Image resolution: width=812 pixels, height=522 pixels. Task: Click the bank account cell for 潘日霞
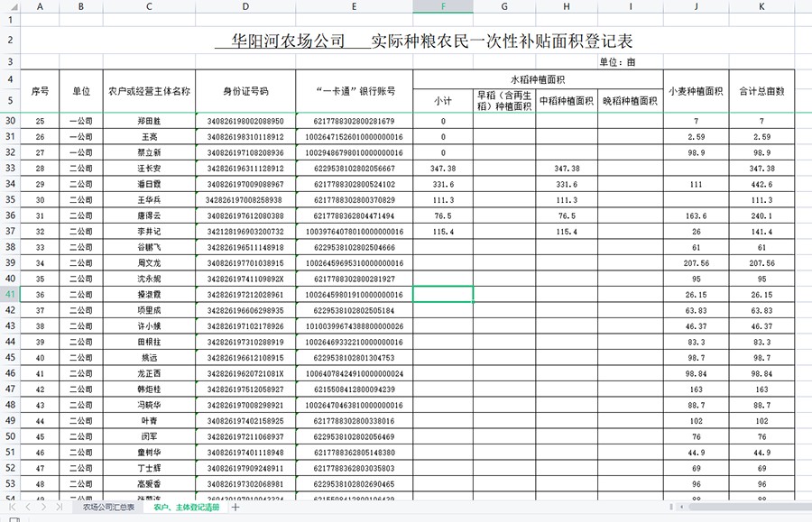click(354, 184)
